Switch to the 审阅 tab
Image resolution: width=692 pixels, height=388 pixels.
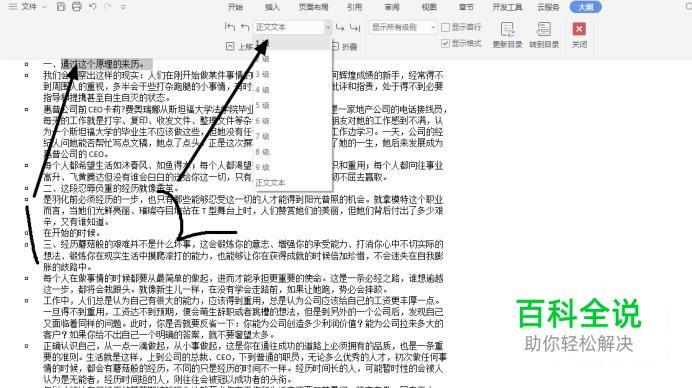click(x=392, y=7)
